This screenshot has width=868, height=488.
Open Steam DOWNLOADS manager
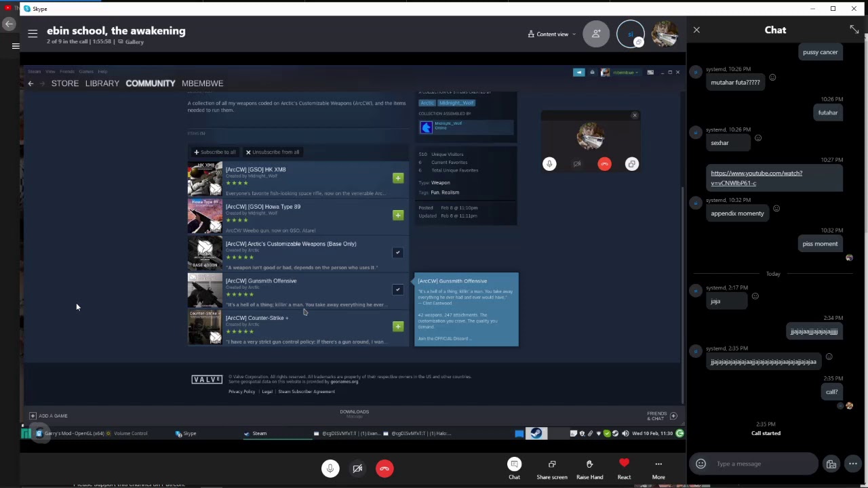(354, 412)
